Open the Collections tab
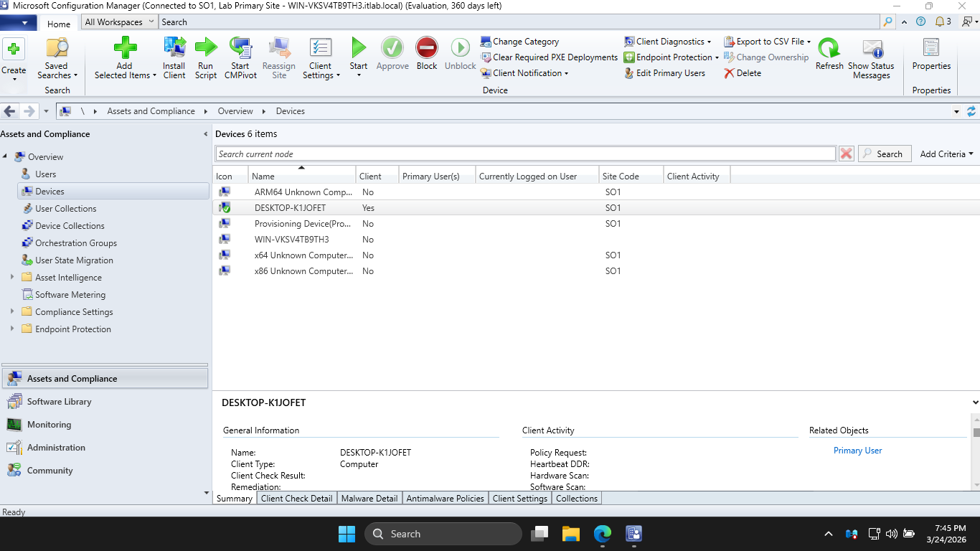This screenshot has height=551, width=980. 576,499
